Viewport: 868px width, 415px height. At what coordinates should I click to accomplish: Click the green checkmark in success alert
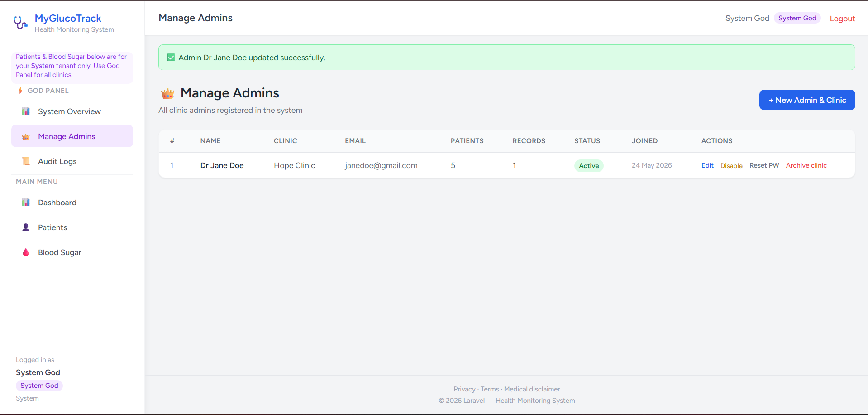tap(171, 58)
